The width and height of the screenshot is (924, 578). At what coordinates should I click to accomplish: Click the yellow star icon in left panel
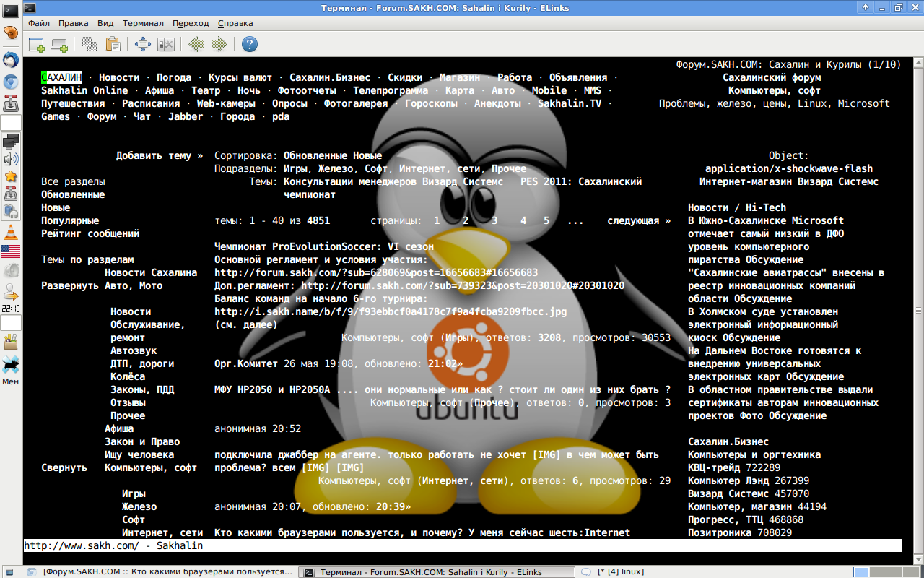[11, 176]
